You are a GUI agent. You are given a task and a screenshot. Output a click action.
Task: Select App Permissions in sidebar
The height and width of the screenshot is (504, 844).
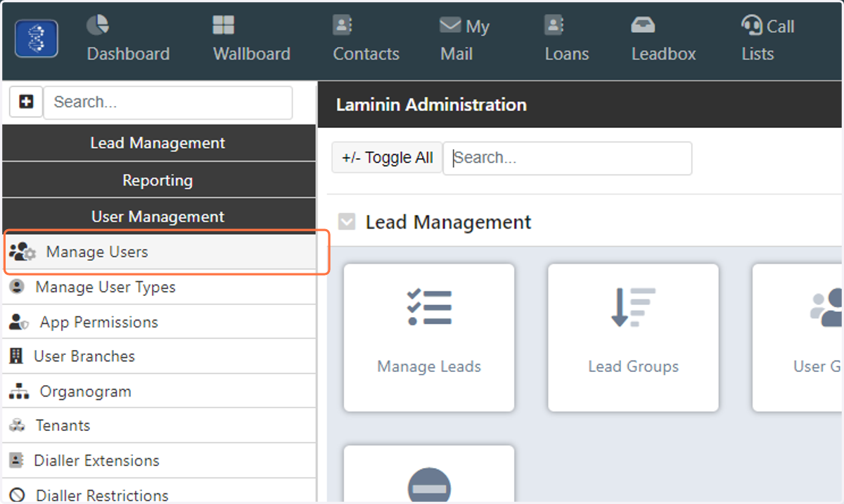pyautogui.click(x=159, y=322)
